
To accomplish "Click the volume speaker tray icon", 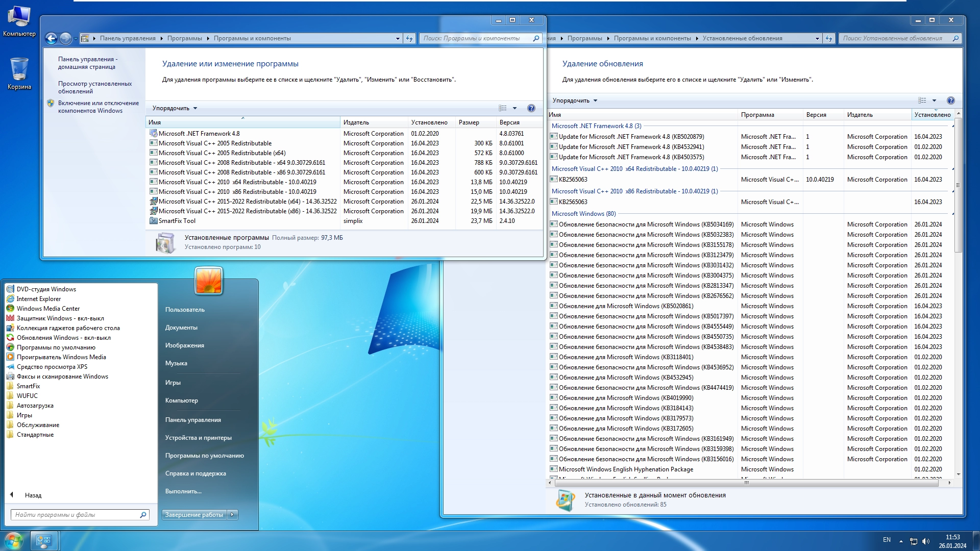I will (x=926, y=541).
